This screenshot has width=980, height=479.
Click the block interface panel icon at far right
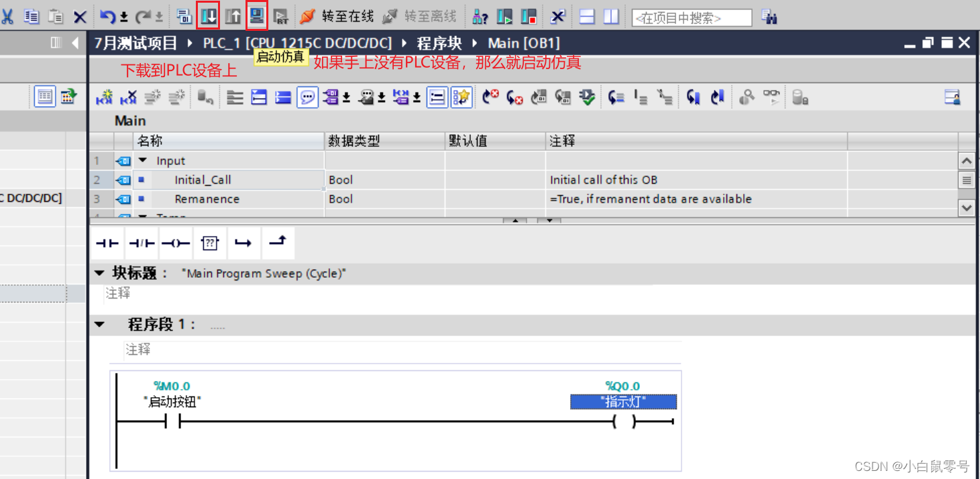click(x=952, y=98)
